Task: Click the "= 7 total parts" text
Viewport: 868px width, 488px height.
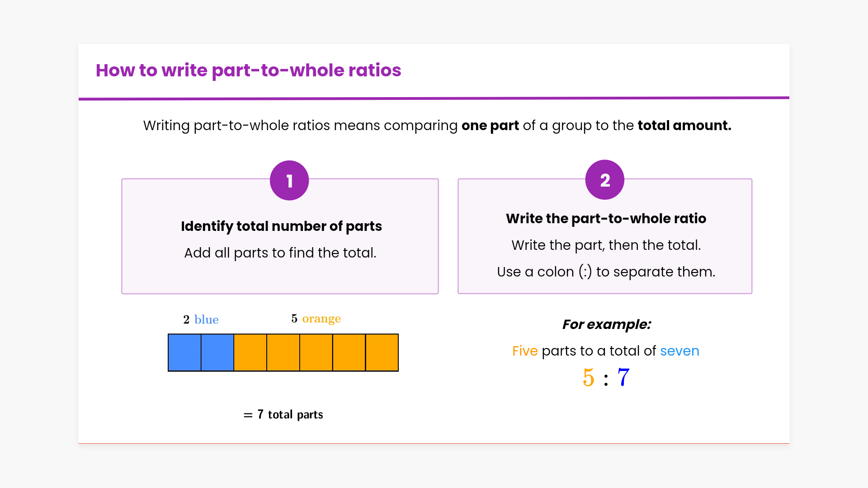Action: pyautogui.click(x=283, y=414)
